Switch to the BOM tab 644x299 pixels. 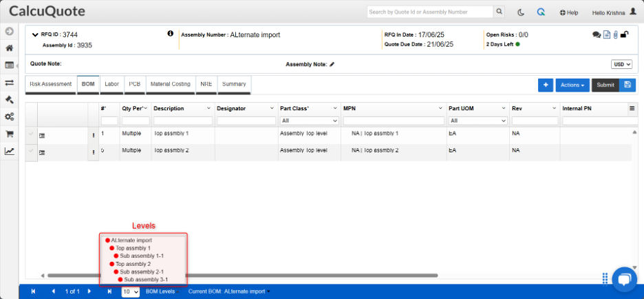[88, 84]
